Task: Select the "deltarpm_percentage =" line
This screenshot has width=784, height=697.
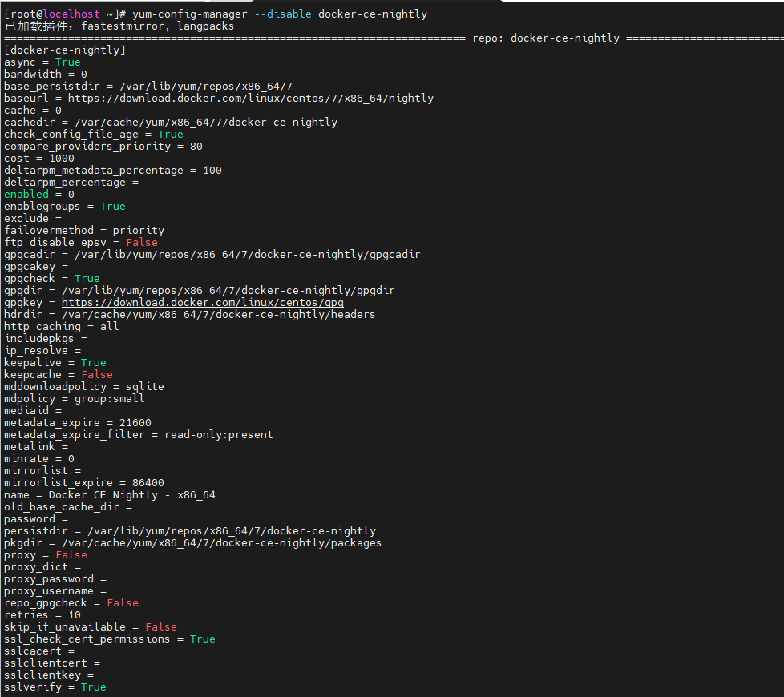Action: click(71, 183)
